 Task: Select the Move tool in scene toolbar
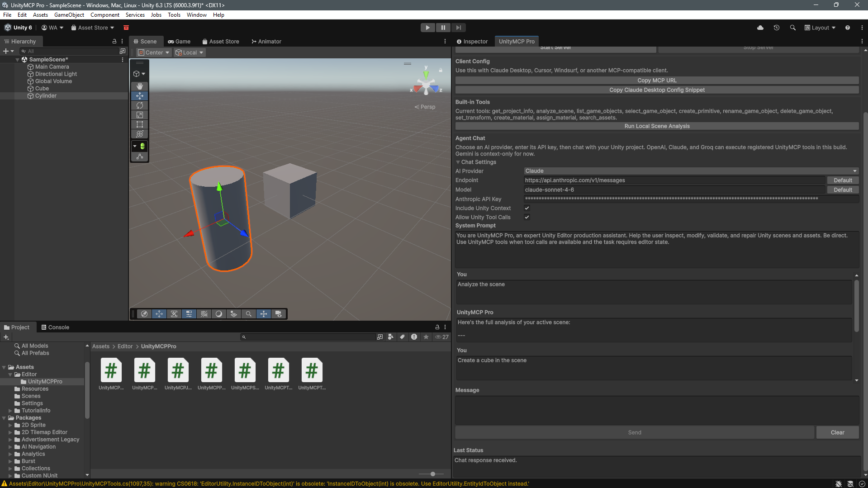(140, 96)
